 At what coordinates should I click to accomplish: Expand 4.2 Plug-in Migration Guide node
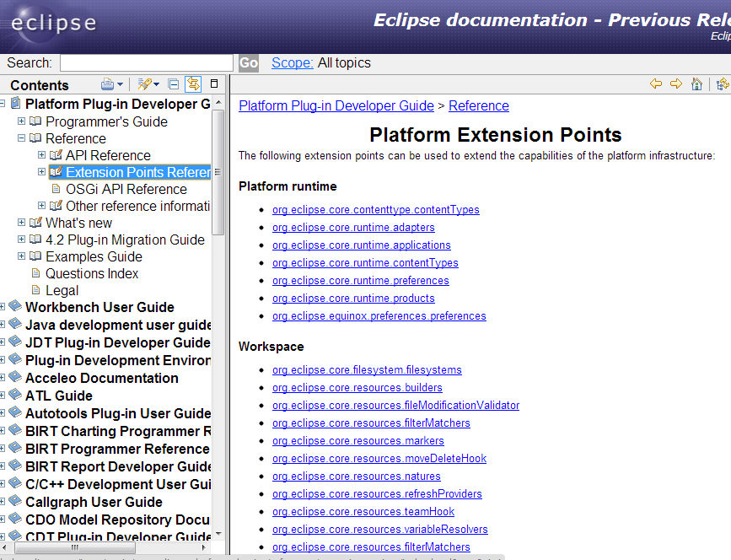[21, 240]
